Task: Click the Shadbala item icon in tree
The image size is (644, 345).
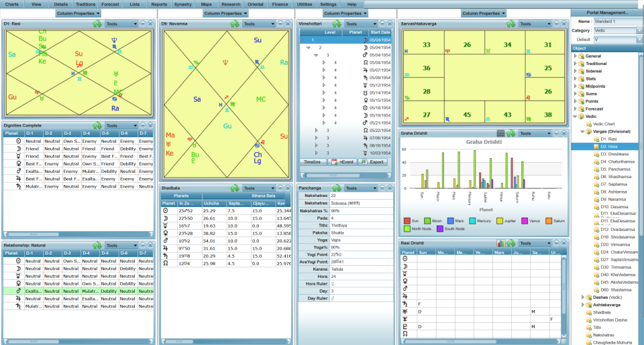Action: click(588, 313)
